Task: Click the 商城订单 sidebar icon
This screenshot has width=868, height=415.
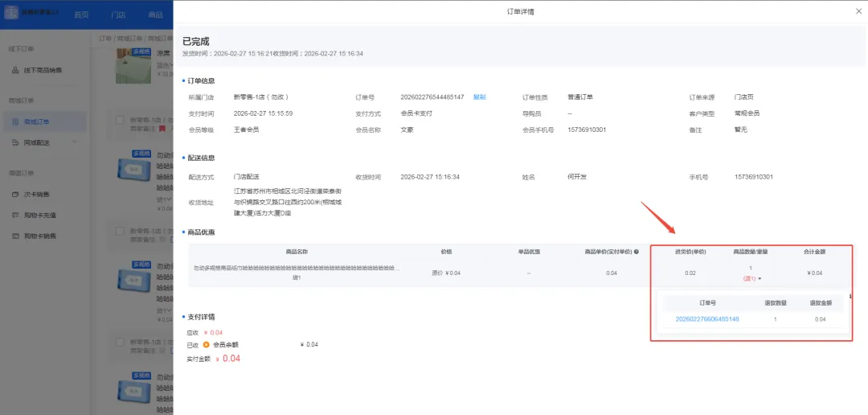Action: point(15,121)
